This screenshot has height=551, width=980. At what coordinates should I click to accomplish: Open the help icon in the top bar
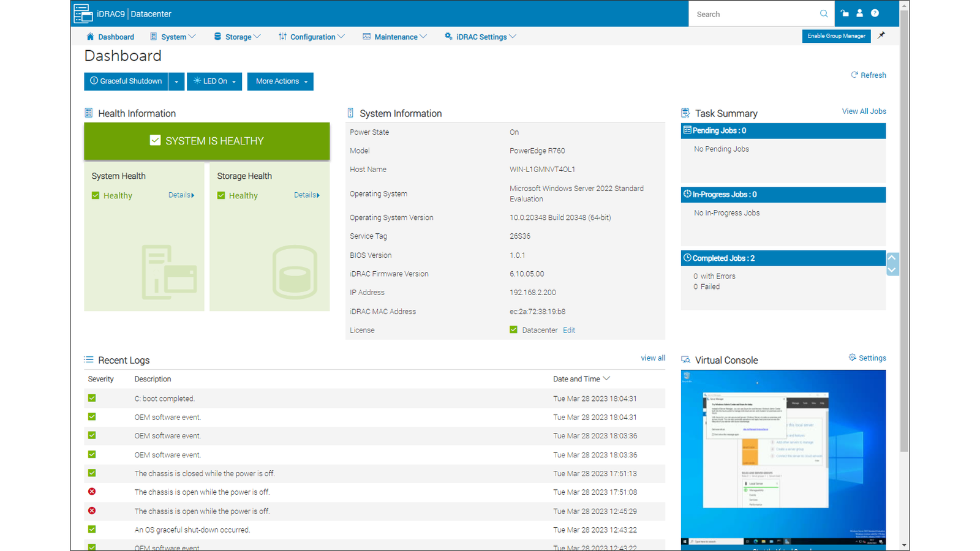pyautogui.click(x=875, y=13)
